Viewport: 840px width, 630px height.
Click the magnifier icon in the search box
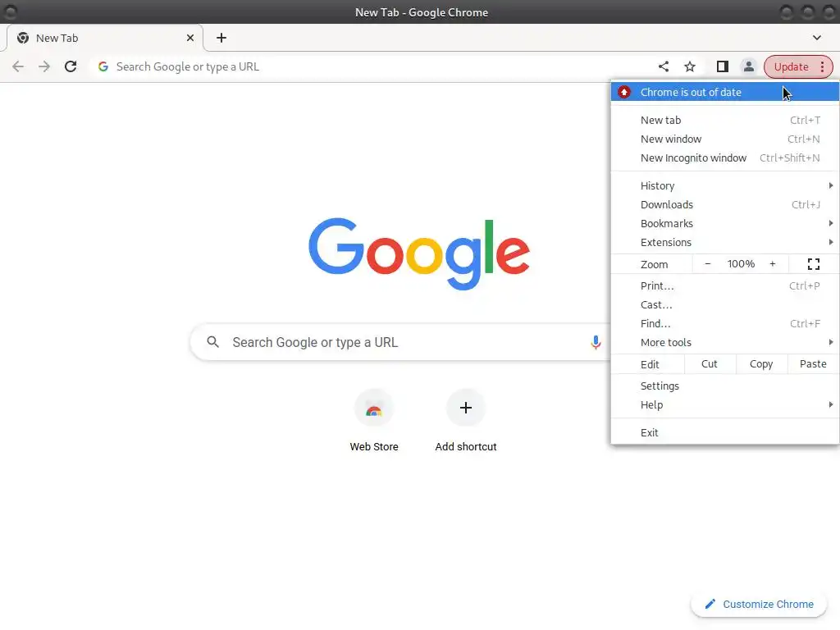(213, 342)
